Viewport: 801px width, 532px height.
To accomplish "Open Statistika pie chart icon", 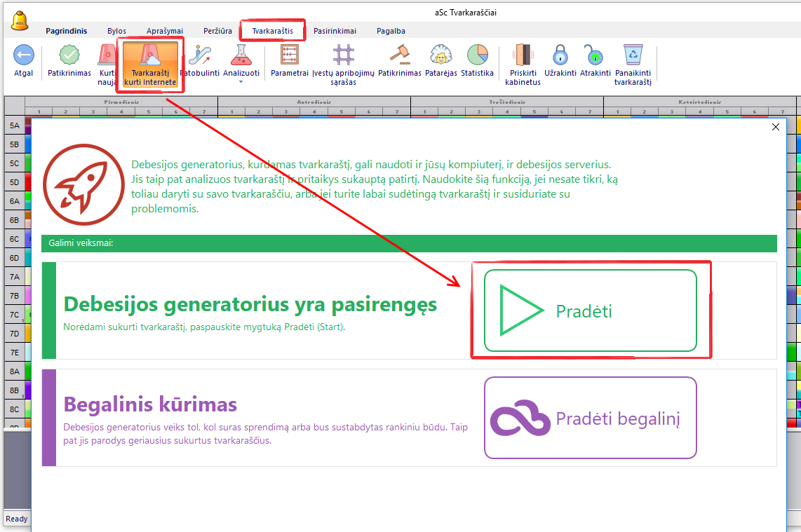I will (477, 55).
